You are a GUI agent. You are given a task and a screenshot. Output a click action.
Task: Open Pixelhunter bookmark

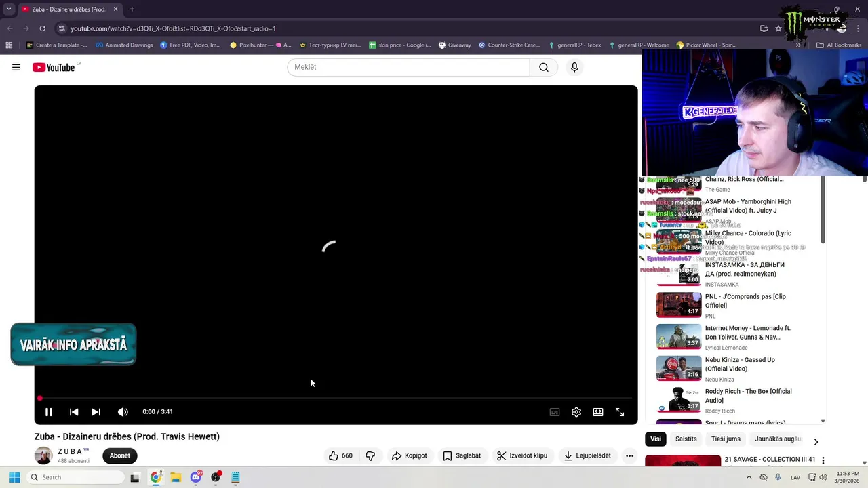coord(260,45)
